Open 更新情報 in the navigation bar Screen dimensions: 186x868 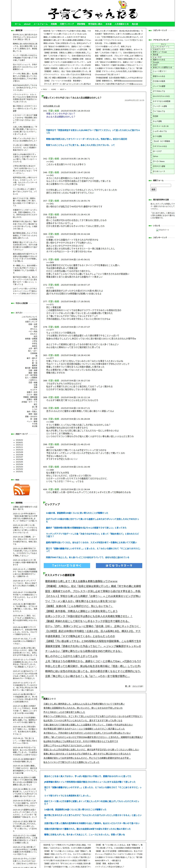(81, 24)
